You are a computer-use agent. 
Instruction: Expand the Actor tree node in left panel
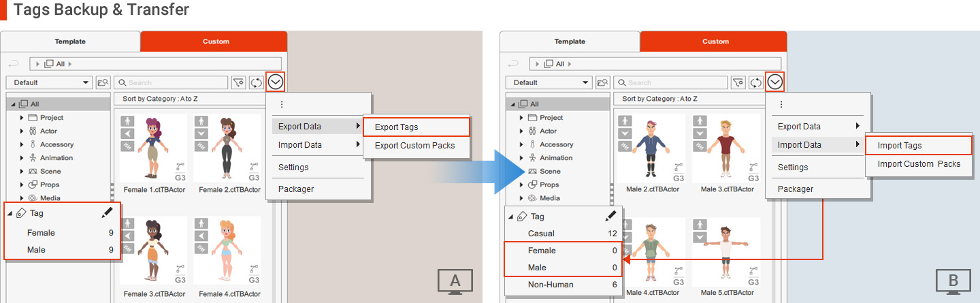pyautogui.click(x=22, y=131)
